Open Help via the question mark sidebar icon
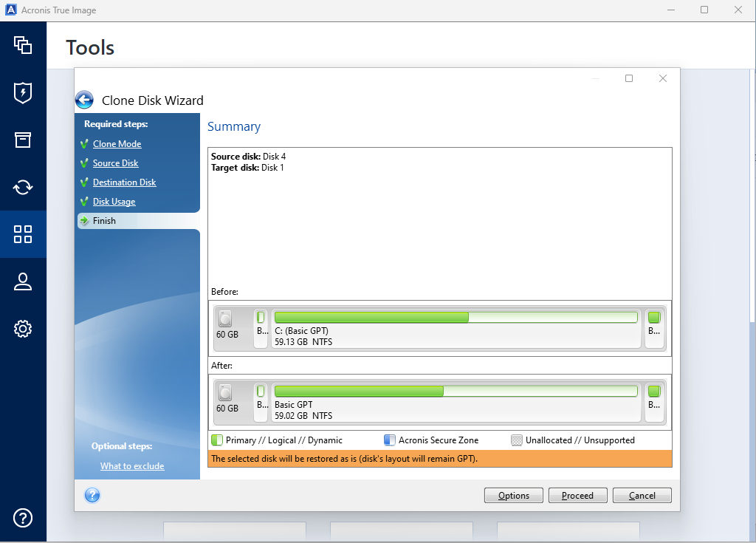 point(23,518)
